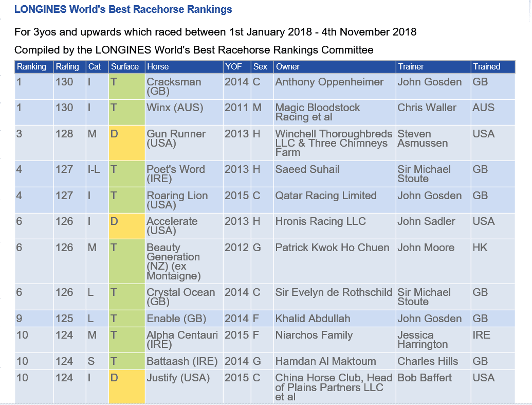Click the horse name "Gun Runner (USA)"
Viewport: 532px width, 405px height.
(176, 138)
